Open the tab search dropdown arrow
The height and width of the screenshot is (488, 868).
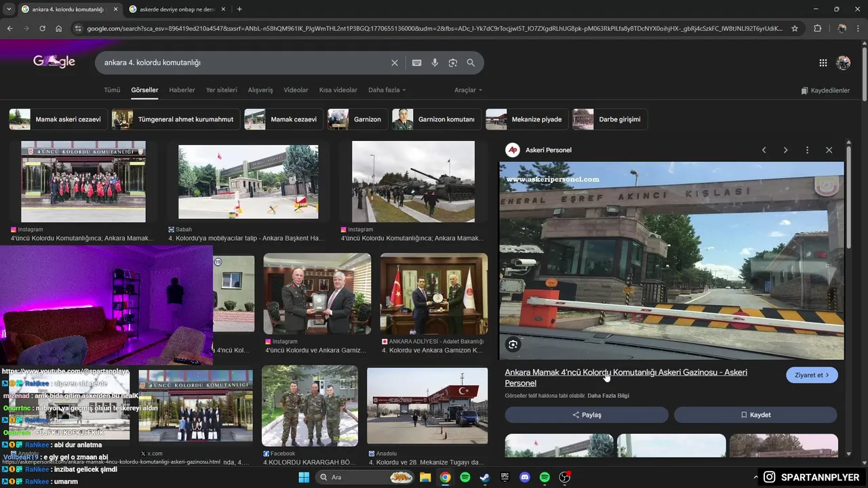[x=9, y=9]
